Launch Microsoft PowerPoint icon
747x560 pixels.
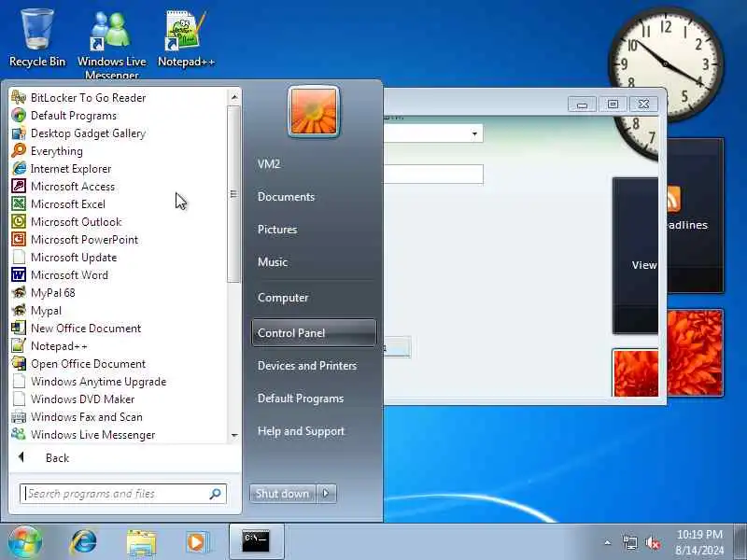[19, 240]
